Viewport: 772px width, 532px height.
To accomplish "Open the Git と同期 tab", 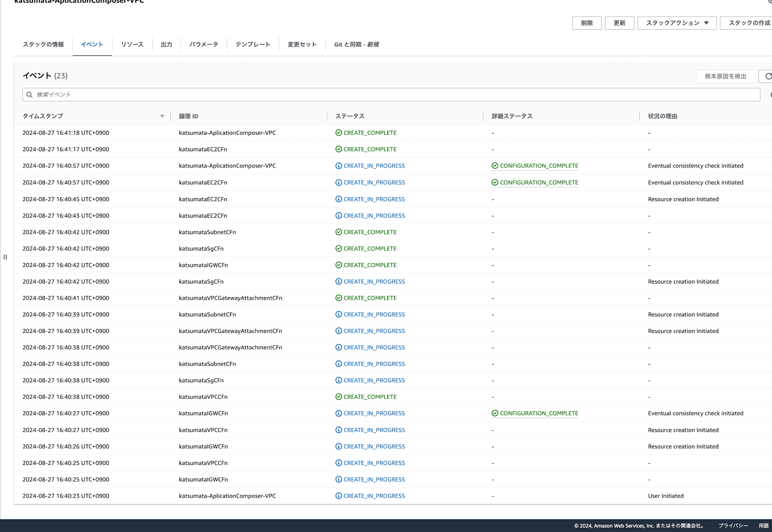I will [x=356, y=44].
